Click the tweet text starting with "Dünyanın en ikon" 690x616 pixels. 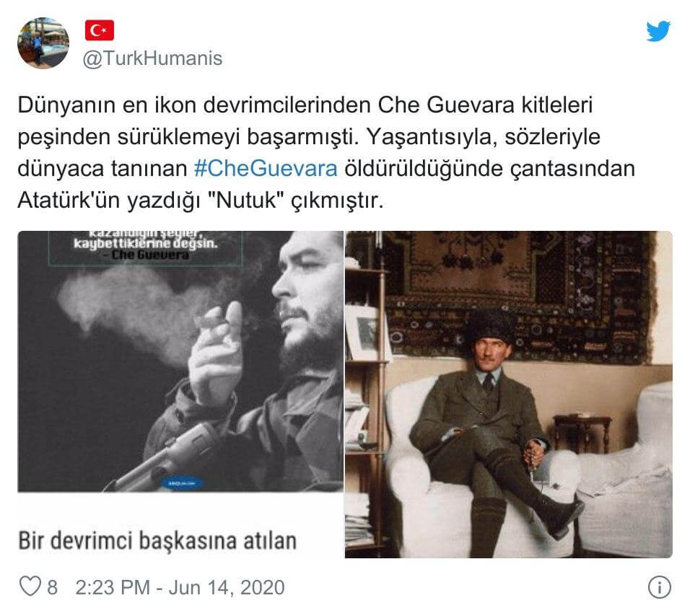coord(326,153)
